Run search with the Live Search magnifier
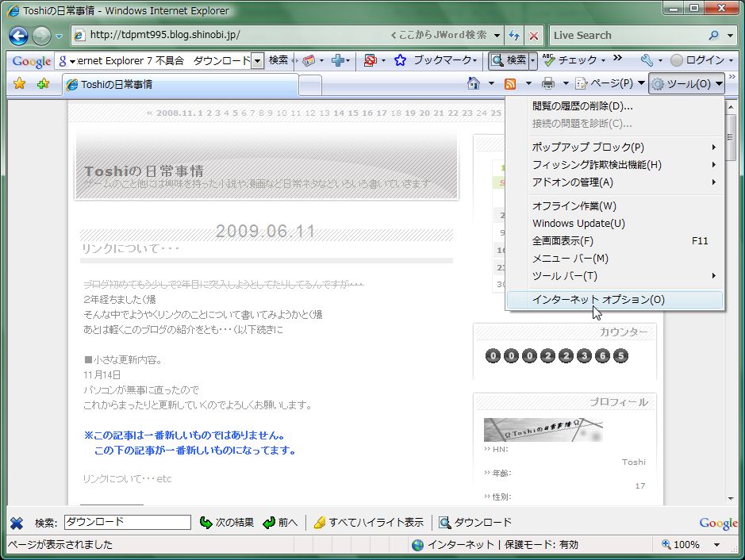The image size is (745, 560). tap(713, 35)
